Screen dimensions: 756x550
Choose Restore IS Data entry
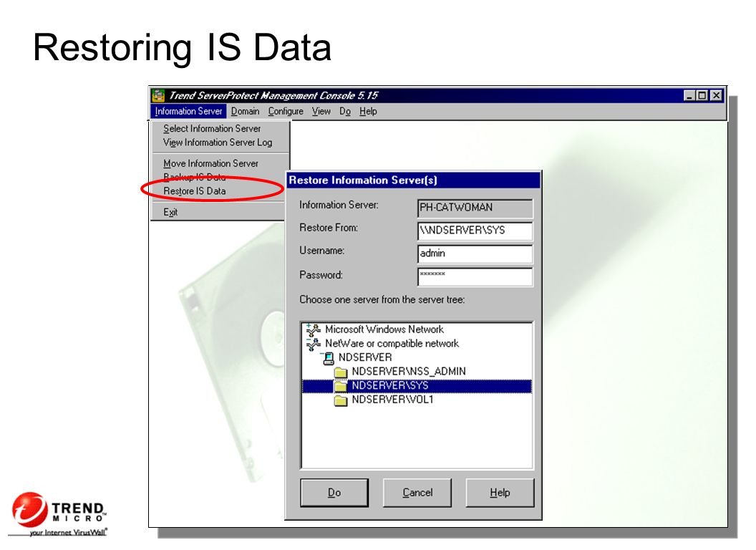click(194, 191)
